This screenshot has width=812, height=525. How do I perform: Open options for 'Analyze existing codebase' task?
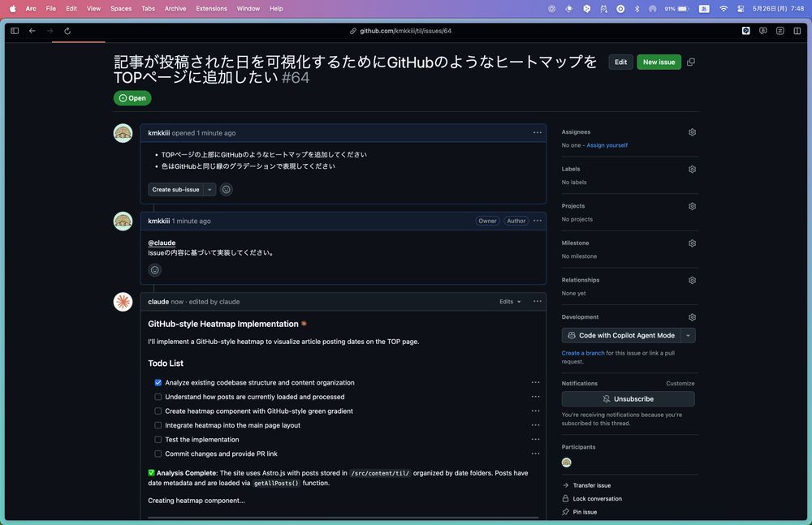pos(535,383)
